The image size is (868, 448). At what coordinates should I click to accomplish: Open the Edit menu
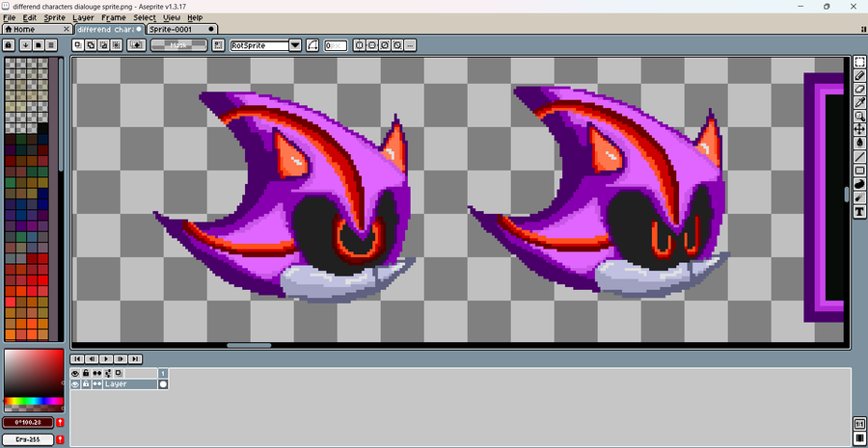pos(29,17)
